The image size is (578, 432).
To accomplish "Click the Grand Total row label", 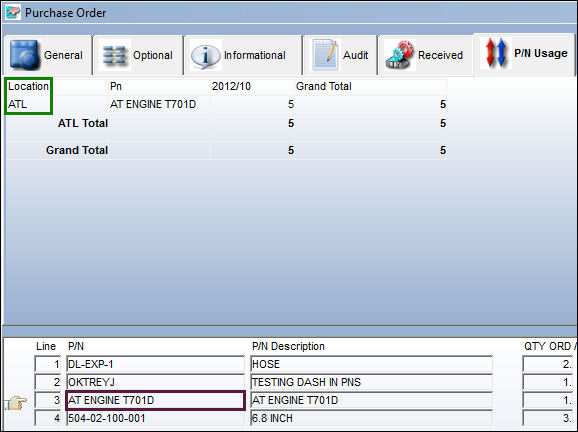I will click(77, 150).
